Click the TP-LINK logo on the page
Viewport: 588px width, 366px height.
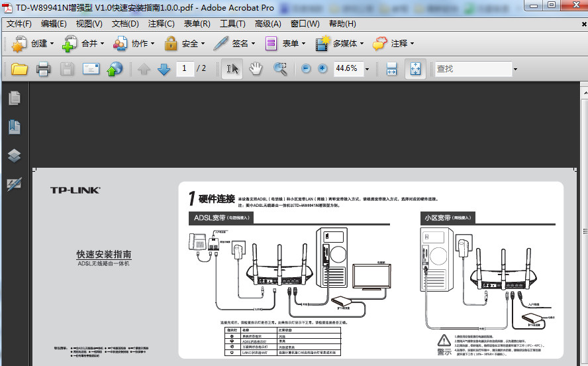[75, 190]
